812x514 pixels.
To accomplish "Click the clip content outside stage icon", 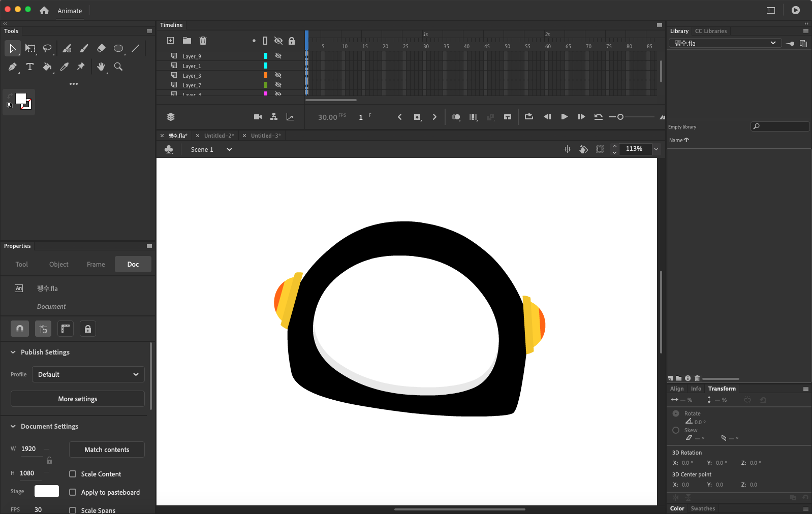I will click(x=600, y=149).
